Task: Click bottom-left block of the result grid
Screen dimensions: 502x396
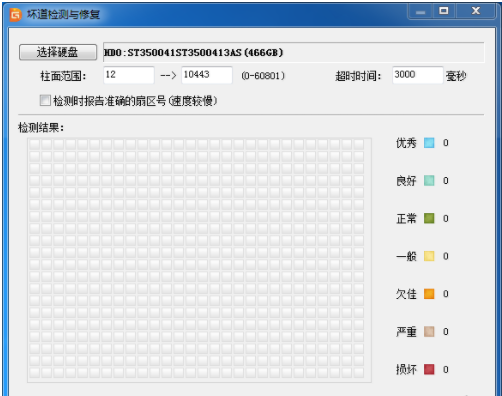Action: tap(34, 373)
